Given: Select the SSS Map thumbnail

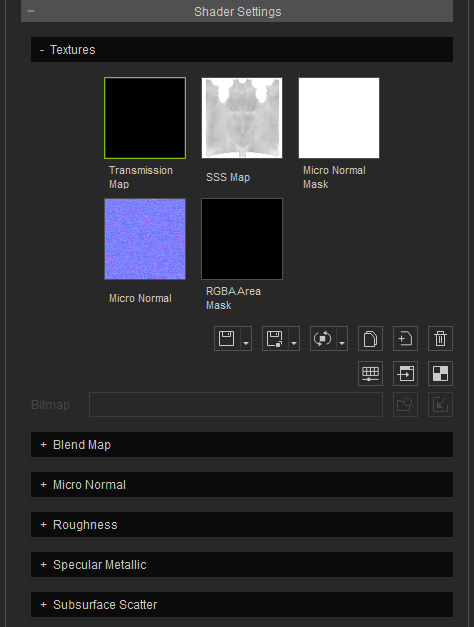Looking at the screenshot, I should 242,118.
